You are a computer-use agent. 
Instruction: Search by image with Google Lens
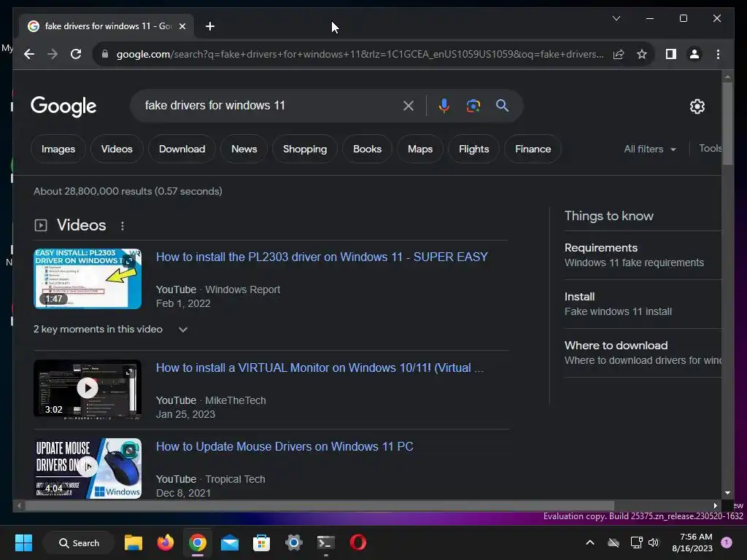[x=473, y=106]
